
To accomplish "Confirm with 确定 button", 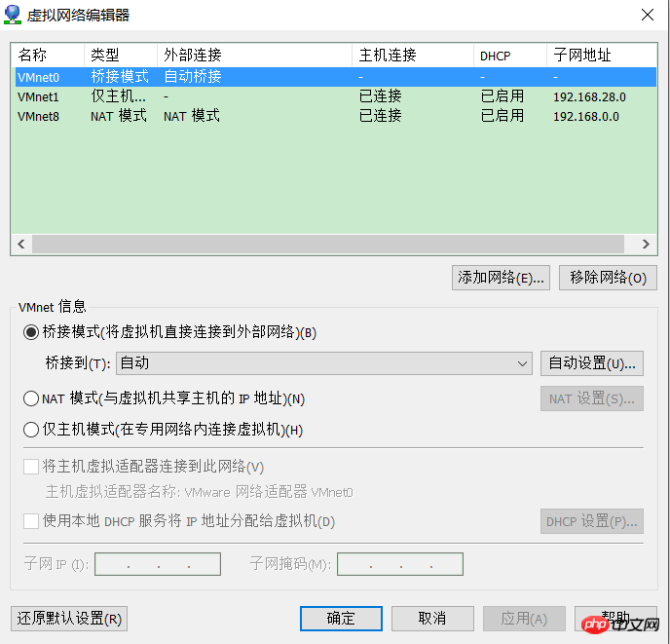I will pos(341,619).
